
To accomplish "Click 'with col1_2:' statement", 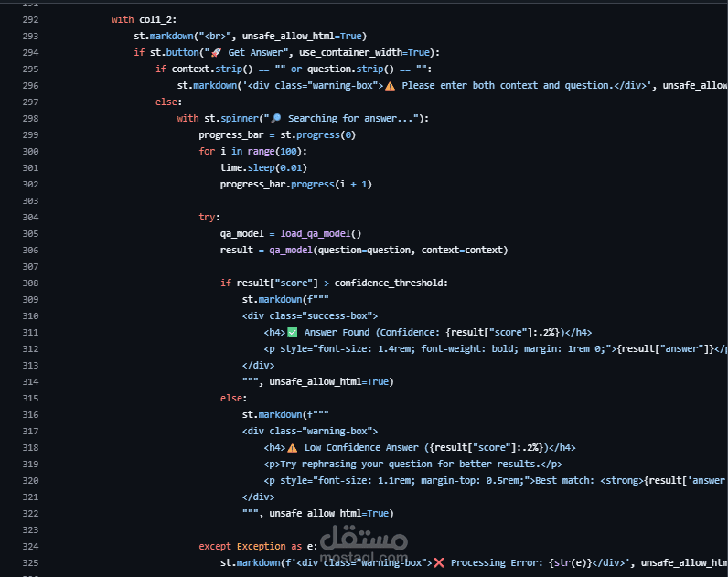I will pos(144,19).
